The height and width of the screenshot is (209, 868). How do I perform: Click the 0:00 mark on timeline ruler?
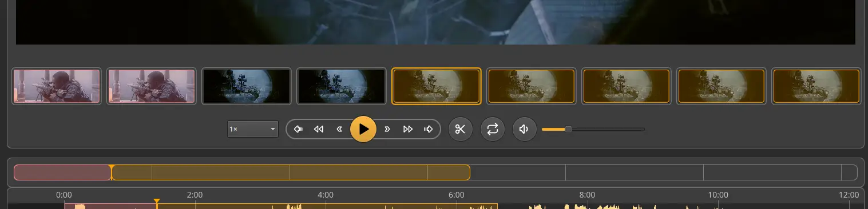click(64, 195)
